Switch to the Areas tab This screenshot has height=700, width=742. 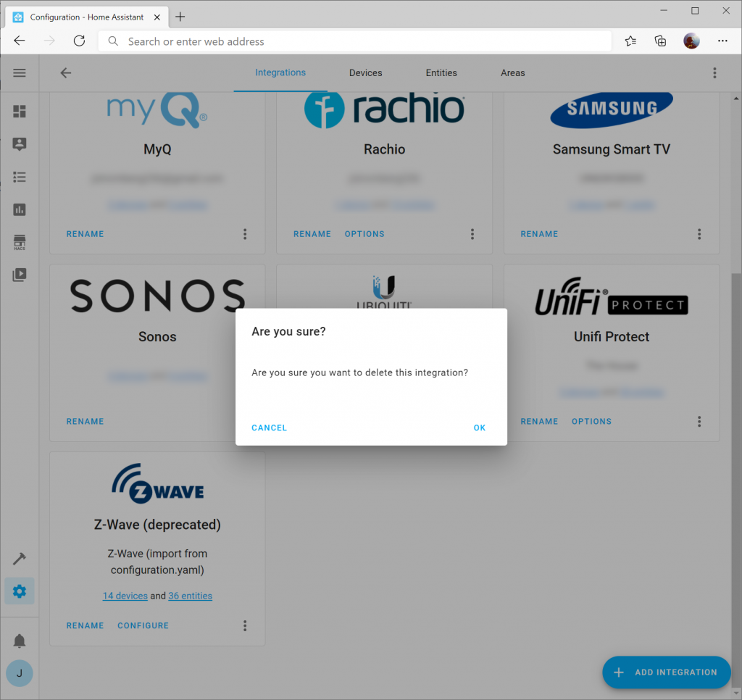(513, 73)
